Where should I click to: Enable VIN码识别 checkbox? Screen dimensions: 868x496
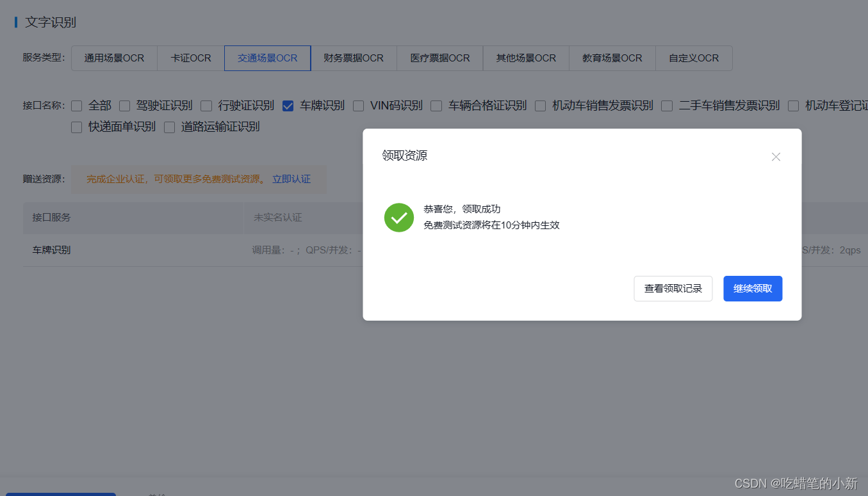click(359, 106)
